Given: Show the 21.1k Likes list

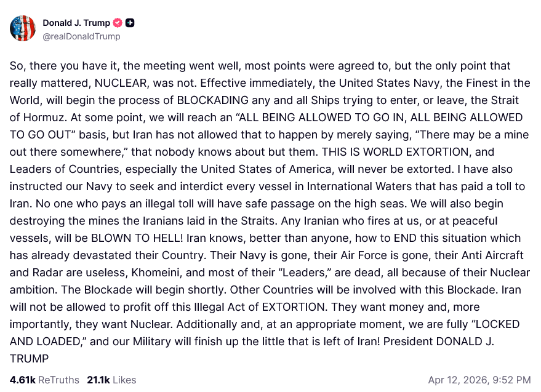Looking at the screenshot, I should 111,380.
